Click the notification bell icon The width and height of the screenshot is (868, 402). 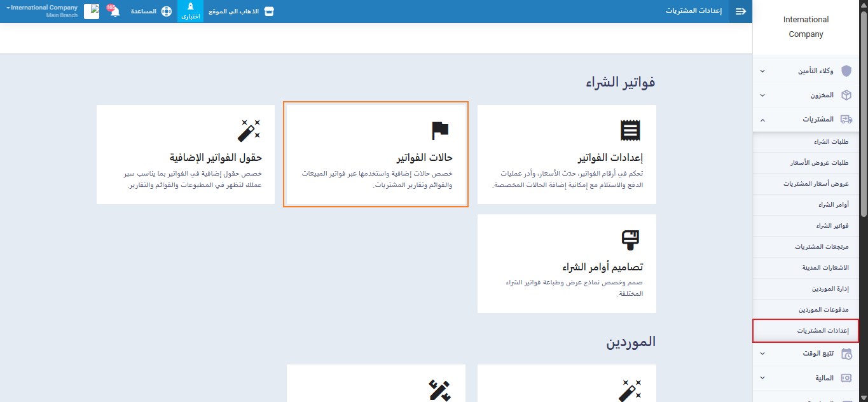coord(114,11)
